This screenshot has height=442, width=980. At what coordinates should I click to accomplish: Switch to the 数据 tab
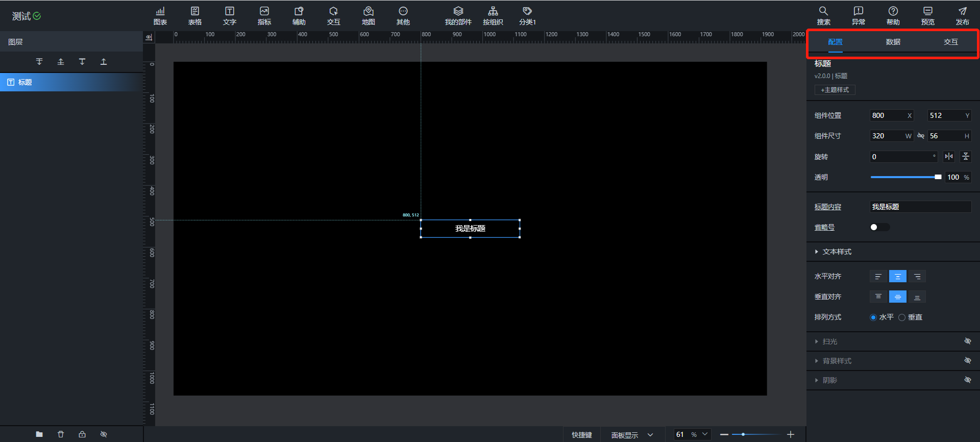[x=893, y=42]
